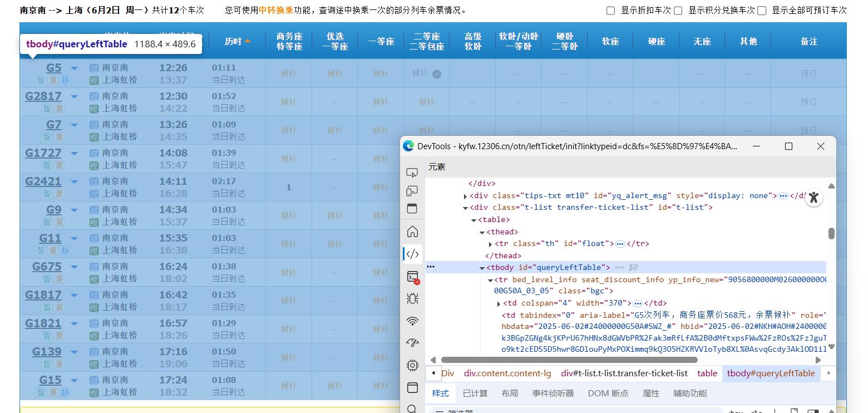
Task: Expand the div tips-txt mt10 node
Action: pyautogui.click(x=465, y=196)
